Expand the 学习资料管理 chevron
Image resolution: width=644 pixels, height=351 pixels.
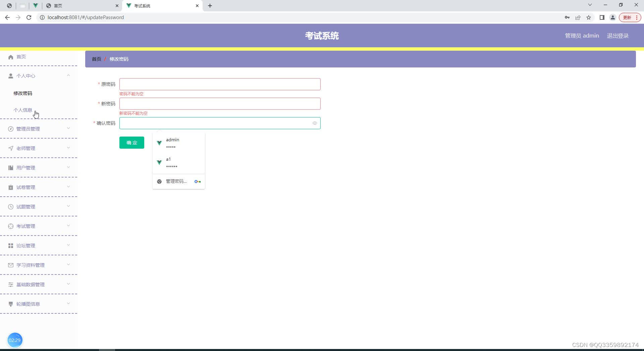(x=68, y=265)
